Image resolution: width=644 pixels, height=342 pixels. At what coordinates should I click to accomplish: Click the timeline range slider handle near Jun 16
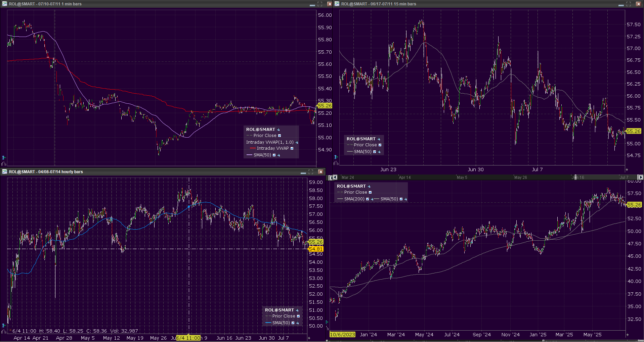click(575, 177)
